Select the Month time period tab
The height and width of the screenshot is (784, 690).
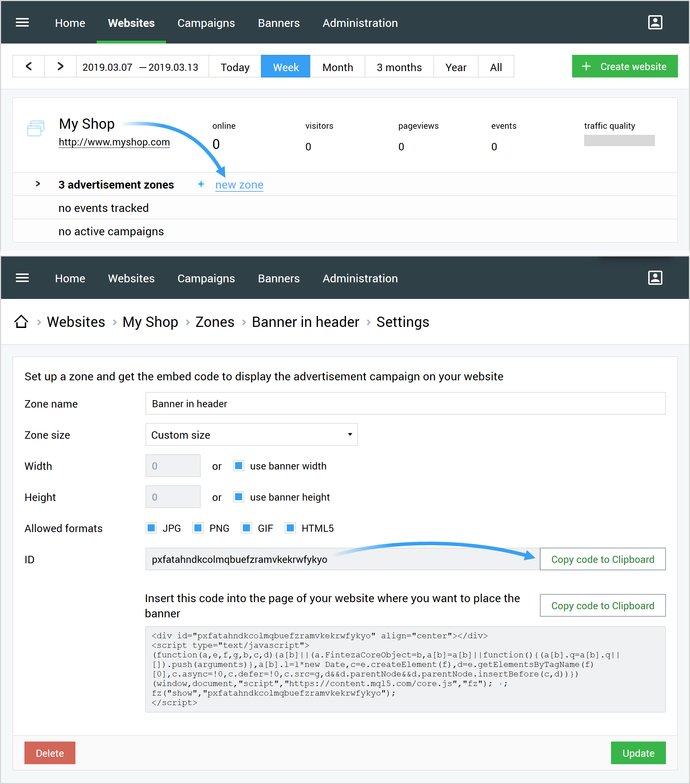[337, 67]
